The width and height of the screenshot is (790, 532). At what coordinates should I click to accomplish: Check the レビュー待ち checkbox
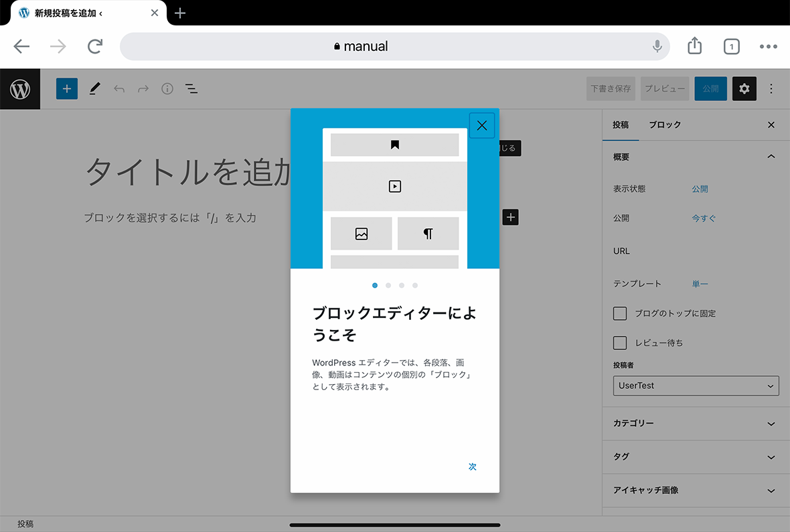[x=620, y=343]
